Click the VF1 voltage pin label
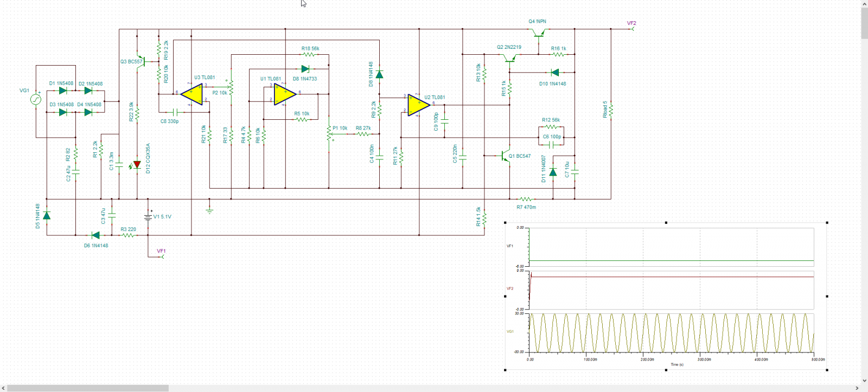This screenshot has width=868, height=392. click(x=161, y=251)
